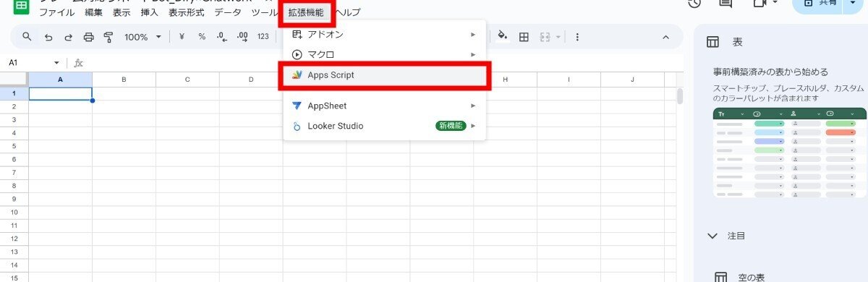The image size is (868, 282).
Task: Open the 挿入 menu
Action: (x=150, y=12)
